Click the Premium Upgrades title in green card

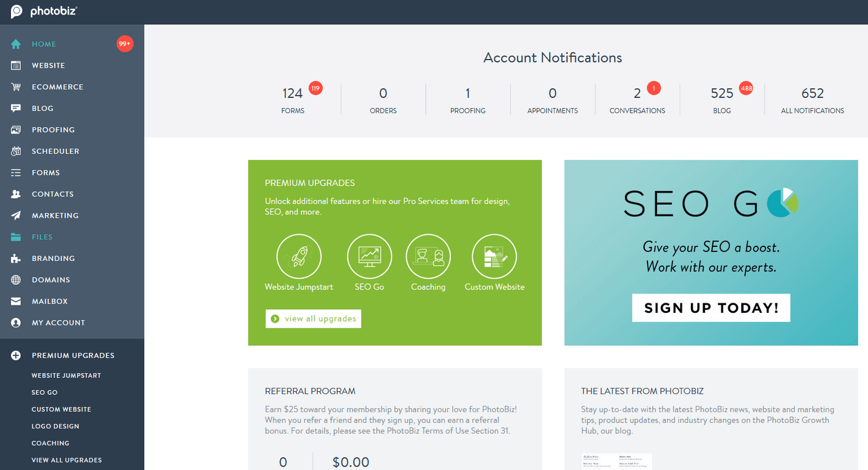click(x=310, y=183)
